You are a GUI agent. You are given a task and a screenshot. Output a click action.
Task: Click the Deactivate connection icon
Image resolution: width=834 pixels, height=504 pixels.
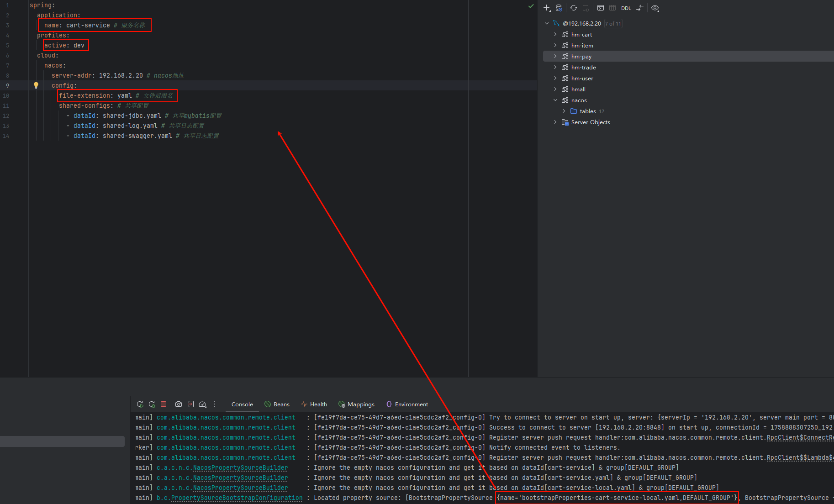pos(586,8)
